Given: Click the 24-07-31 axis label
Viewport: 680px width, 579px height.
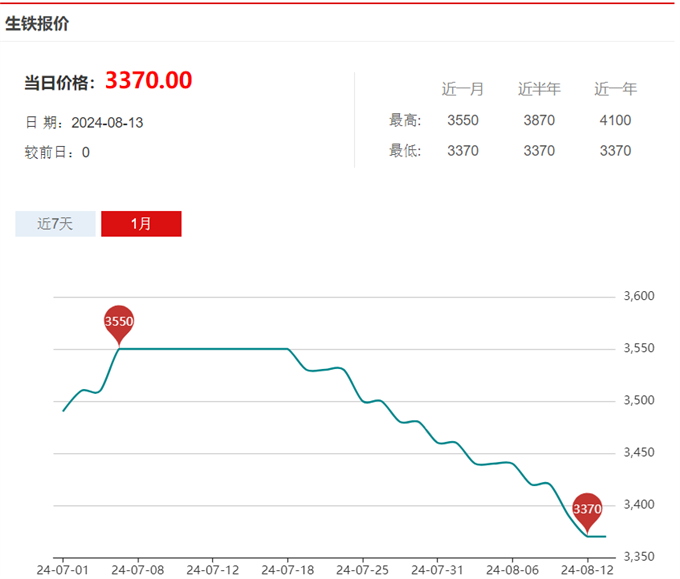Looking at the screenshot, I should click(x=437, y=570).
